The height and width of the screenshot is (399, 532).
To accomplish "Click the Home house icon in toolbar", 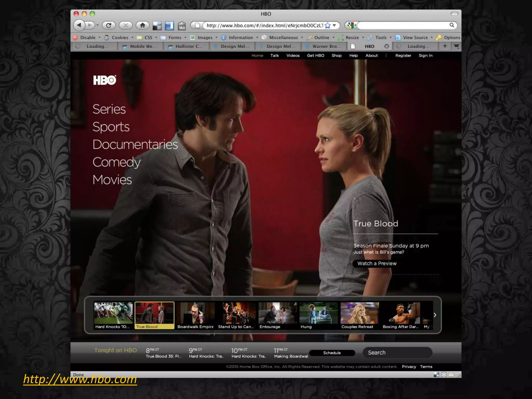I will (x=142, y=25).
